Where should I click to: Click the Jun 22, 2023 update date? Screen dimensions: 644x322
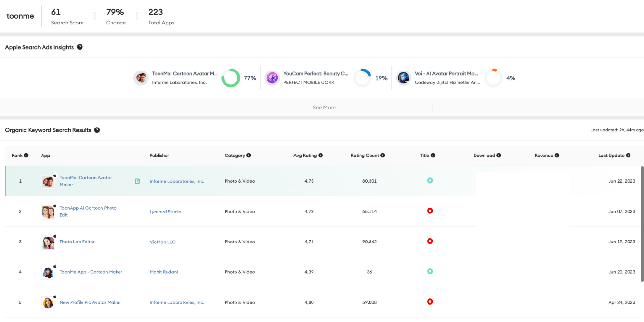tap(622, 181)
